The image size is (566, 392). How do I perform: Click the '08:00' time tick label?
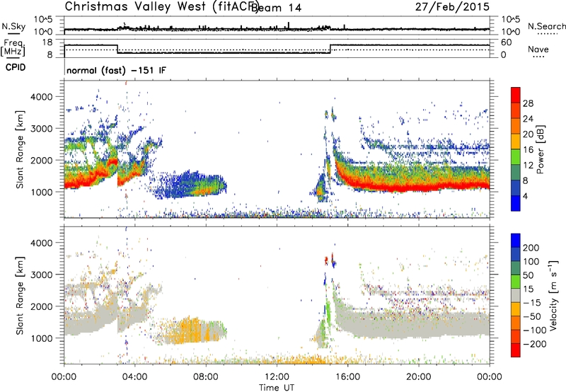(x=206, y=377)
